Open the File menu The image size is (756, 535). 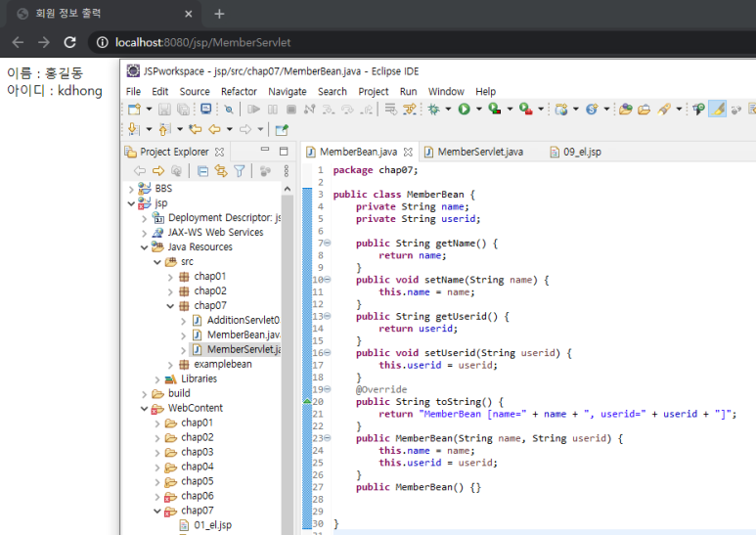pyautogui.click(x=133, y=92)
